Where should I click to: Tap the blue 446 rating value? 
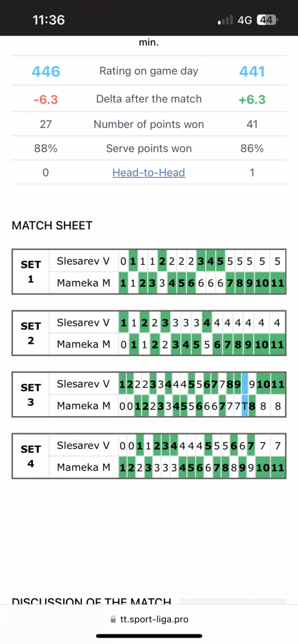[46, 71]
